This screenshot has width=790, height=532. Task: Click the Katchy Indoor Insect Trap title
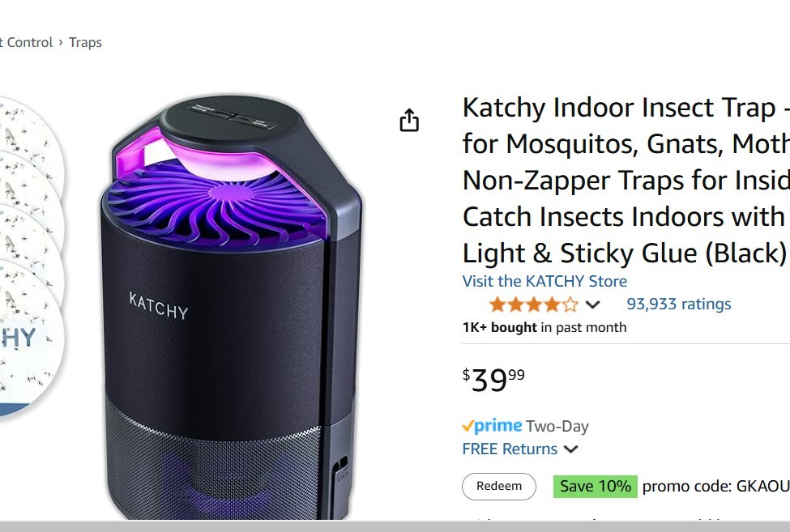pos(626,181)
